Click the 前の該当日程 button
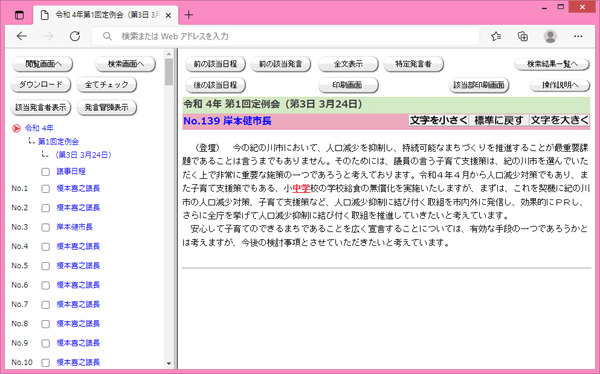Screen dimensions: 600x374 click(x=215, y=64)
